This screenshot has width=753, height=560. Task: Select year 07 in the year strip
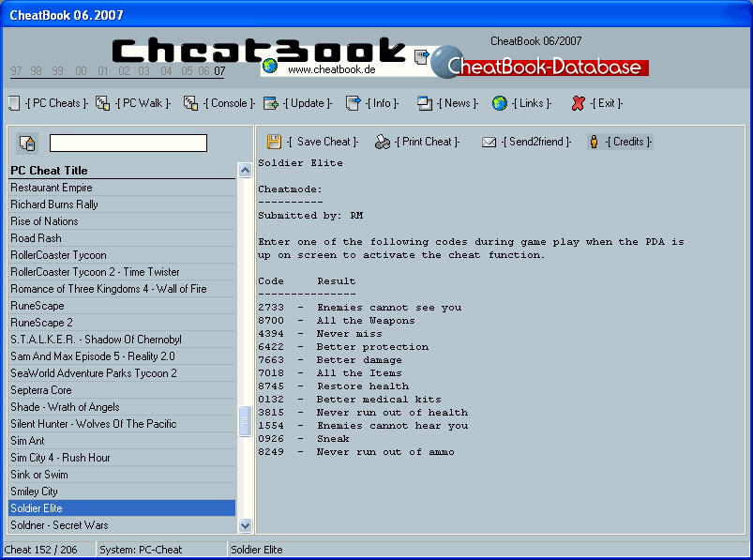(x=219, y=71)
